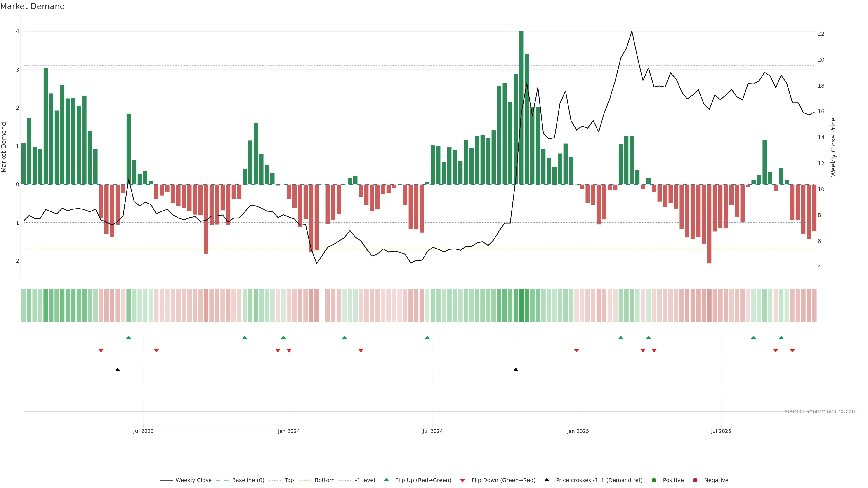The image size is (868, 488).
Task: Click the black triangle Price crosses legend icon
Action: 547,480
